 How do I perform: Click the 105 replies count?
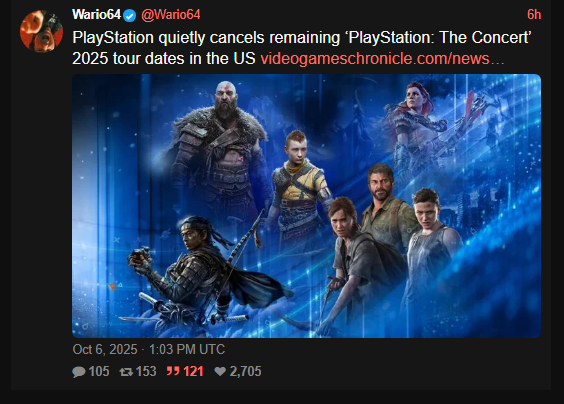tap(99, 371)
